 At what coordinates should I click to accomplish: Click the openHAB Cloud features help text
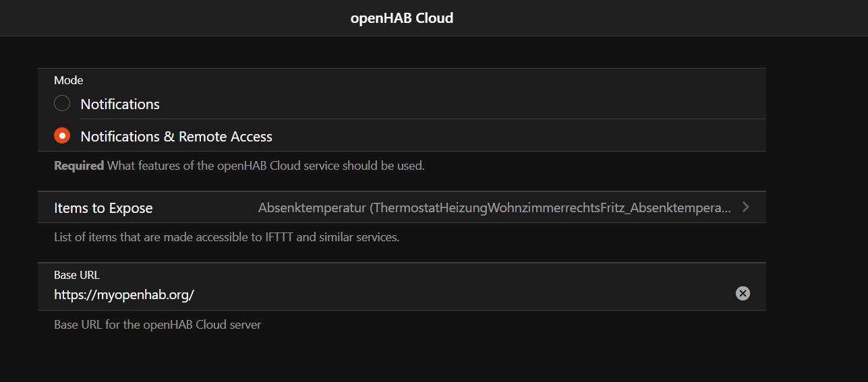coord(266,166)
